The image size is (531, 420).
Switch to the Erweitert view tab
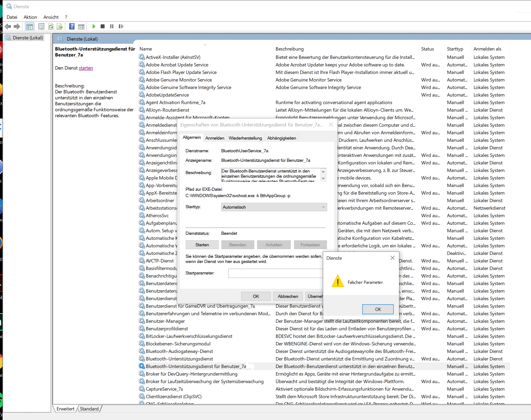pos(65,409)
